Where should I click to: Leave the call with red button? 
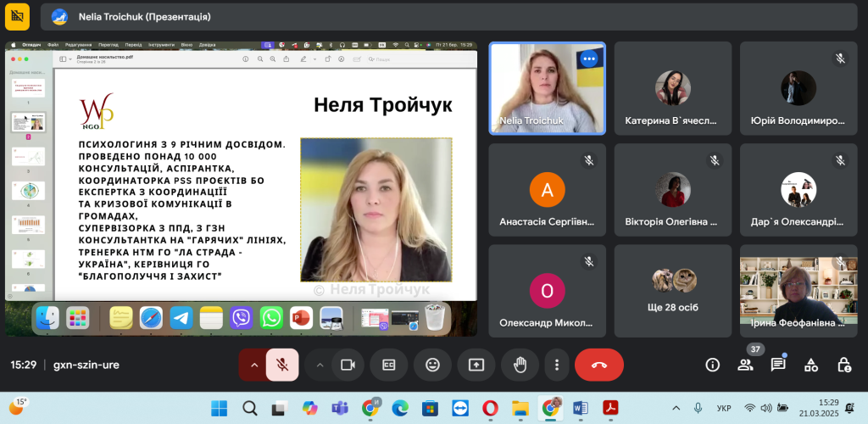[x=598, y=365]
